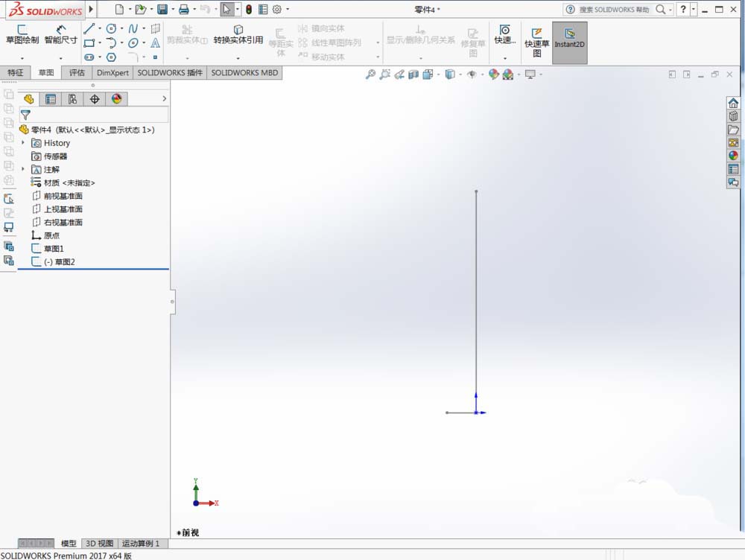Screen dimensions: 745x560
Task: Open the SOLIDWORKS Resources home icon
Action: click(733, 103)
